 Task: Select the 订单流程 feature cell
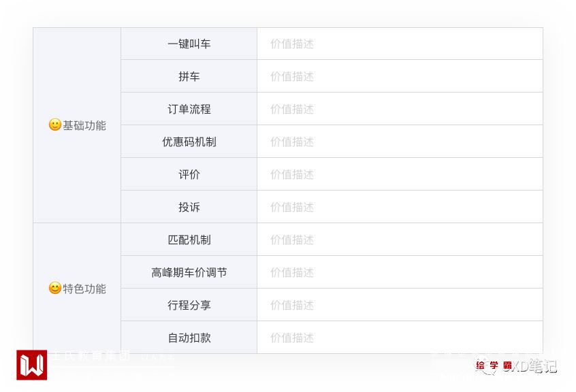[x=189, y=109]
